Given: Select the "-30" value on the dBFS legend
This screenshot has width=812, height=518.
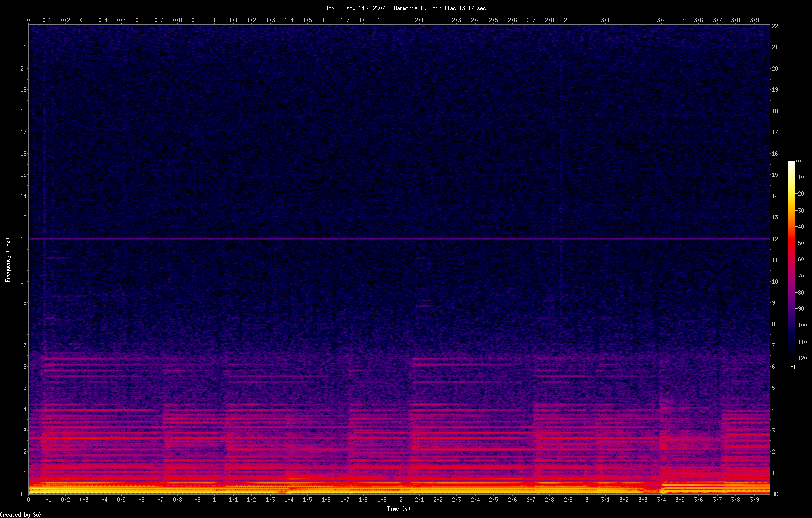Looking at the screenshot, I should (800, 211).
